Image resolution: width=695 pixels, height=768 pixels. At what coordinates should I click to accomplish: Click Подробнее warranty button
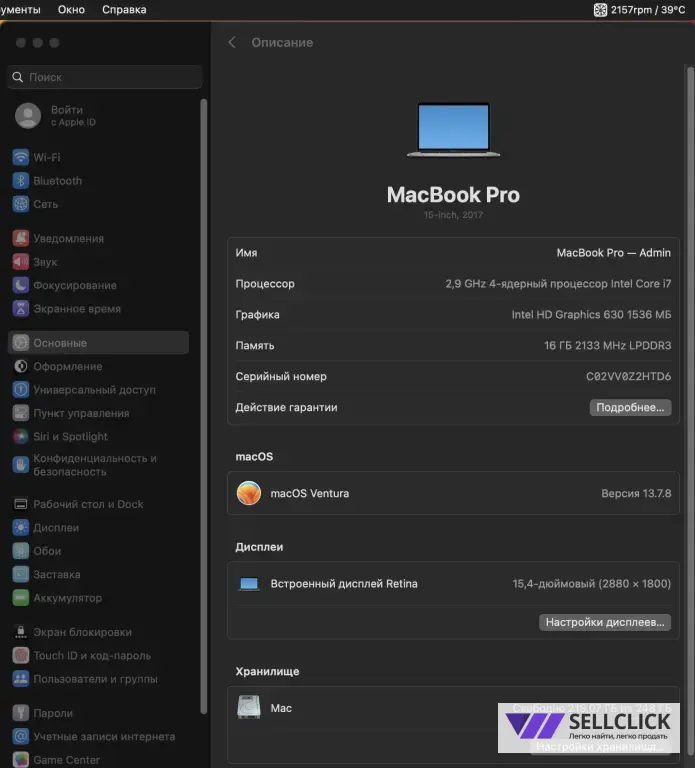[630, 408]
